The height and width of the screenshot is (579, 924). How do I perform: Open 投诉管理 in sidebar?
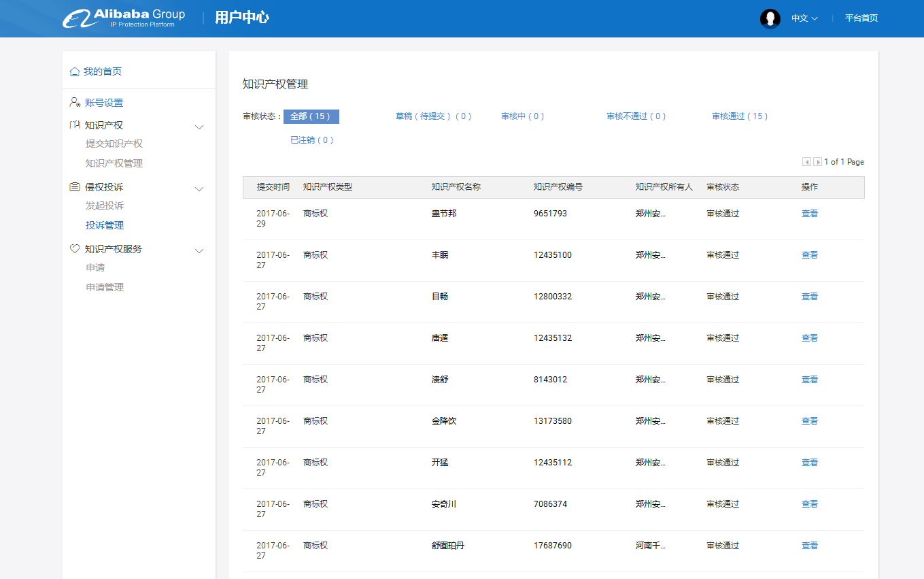(105, 225)
